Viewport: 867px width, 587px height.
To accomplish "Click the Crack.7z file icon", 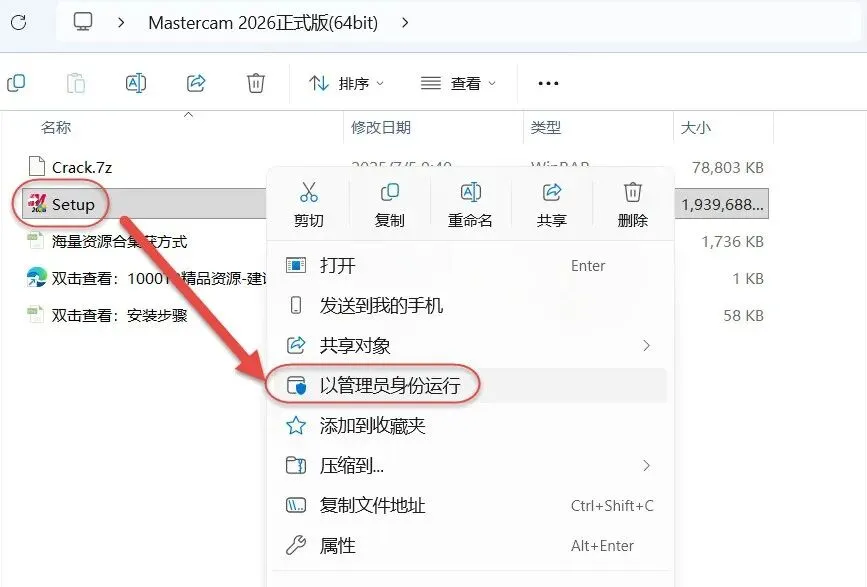I will pos(36,167).
